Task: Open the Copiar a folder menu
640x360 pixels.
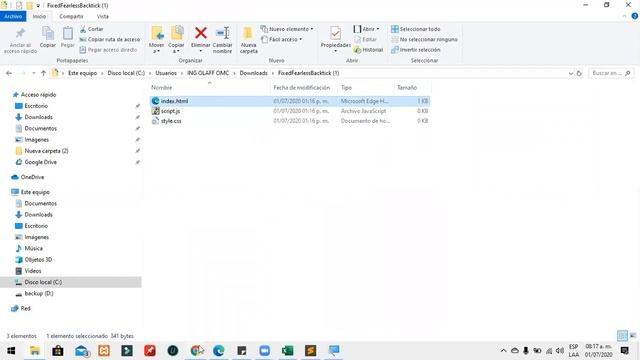Action: coord(176,40)
